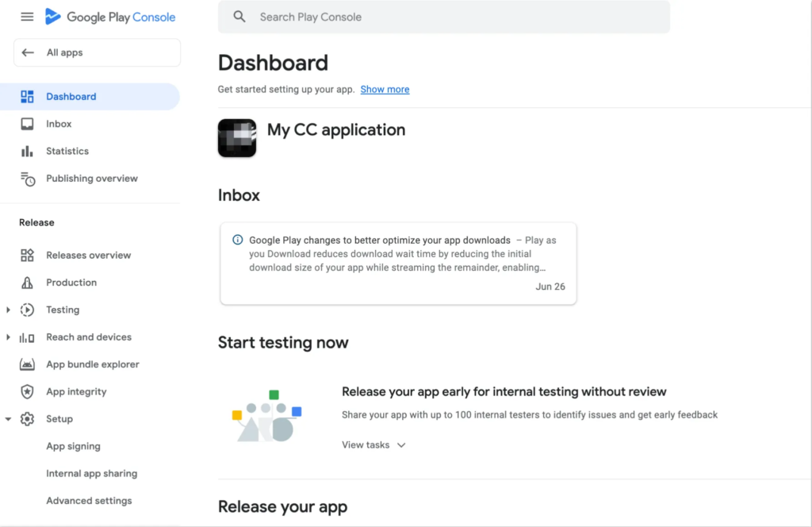Click the Search Play Console field
The image size is (812, 527).
coord(444,17)
